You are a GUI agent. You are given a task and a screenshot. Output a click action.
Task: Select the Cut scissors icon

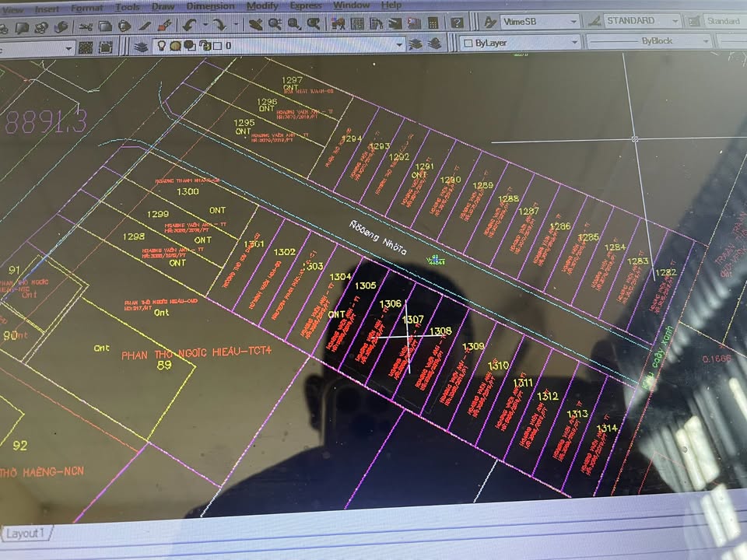click(x=85, y=26)
